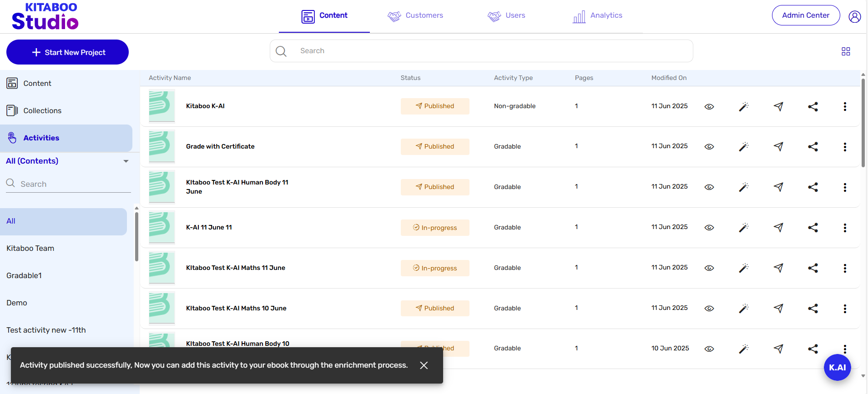The image size is (868, 394).
Task: Share K-AI Maths 10 June activity
Action: point(813,309)
